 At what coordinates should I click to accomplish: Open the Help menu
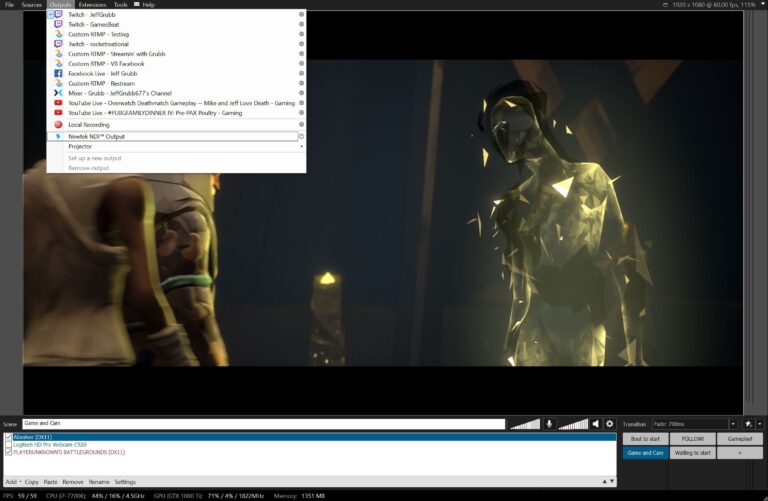point(148,4)
